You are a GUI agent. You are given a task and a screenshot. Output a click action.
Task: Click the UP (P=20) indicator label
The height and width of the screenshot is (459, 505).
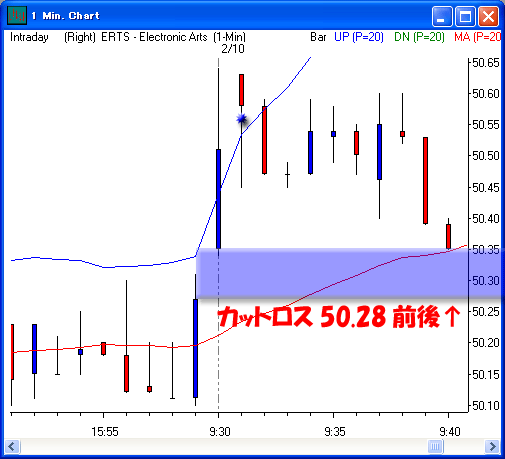[359, 37]
